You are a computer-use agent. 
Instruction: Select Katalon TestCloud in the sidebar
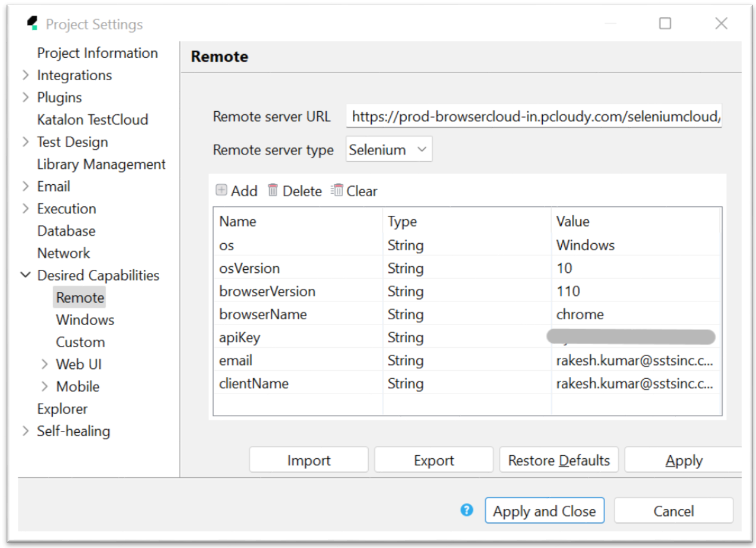point(93,119)
